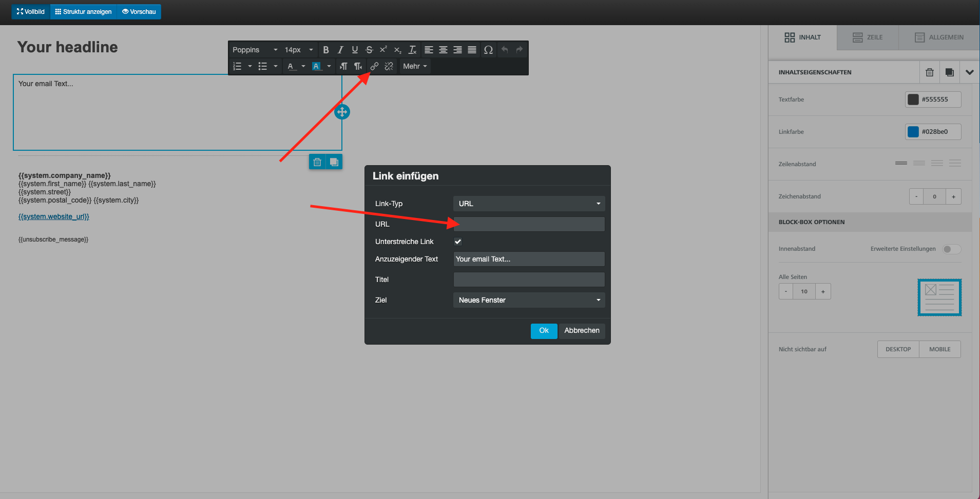Image resolution: width=980 pixels, height=499 pixels.
Task: Confirm the link dialog with Ok
Action: coord(544,331)
